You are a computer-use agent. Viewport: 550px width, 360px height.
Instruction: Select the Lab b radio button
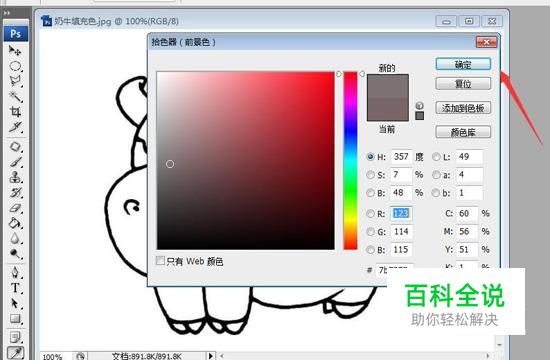point(436,193)
